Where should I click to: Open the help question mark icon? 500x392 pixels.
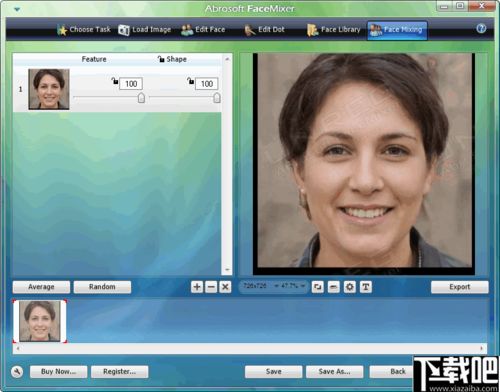pos(481,29)
